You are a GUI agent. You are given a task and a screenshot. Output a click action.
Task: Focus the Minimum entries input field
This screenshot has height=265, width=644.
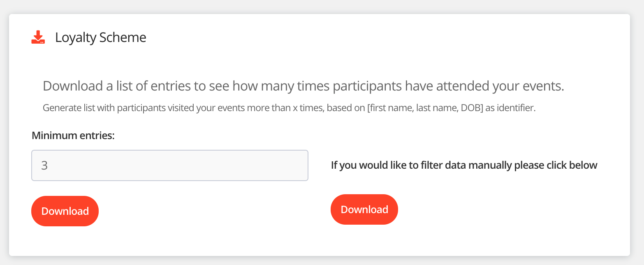(169, 165)
